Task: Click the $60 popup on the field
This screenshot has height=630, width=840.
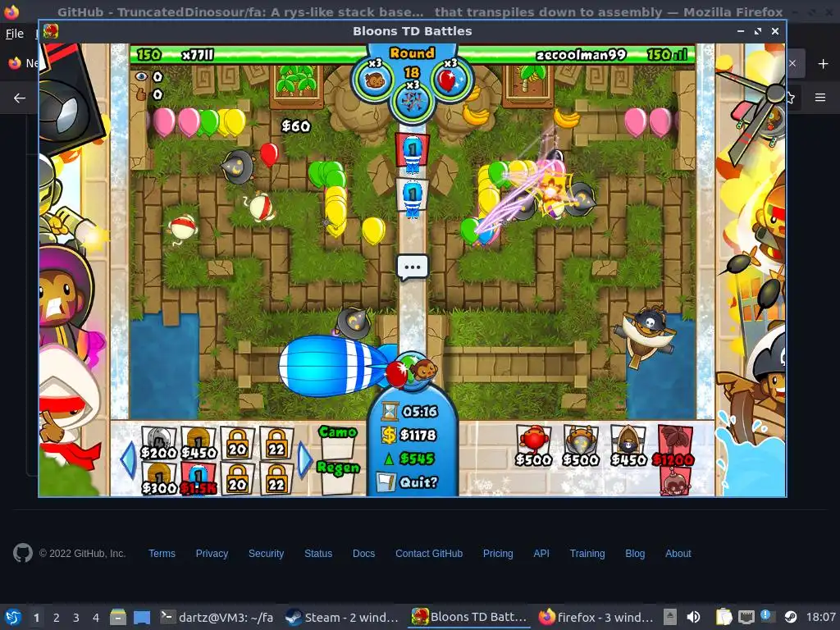Action: [295, 126]
